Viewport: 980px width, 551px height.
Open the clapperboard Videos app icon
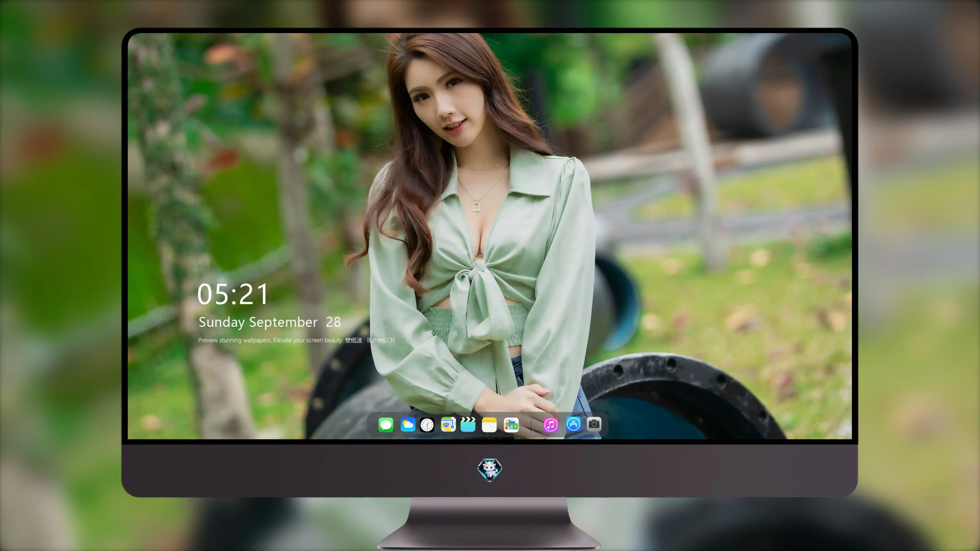468,424
